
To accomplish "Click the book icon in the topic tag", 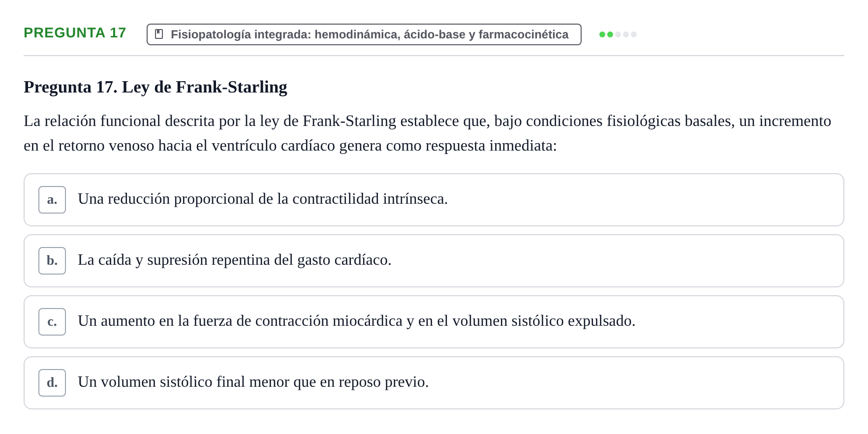I will coord(159,34).
